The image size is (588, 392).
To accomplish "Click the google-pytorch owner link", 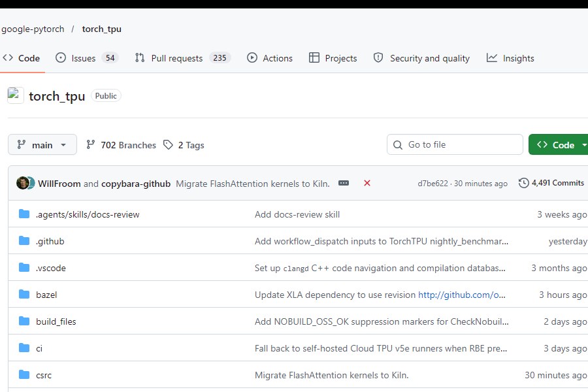I will [33, 29].
